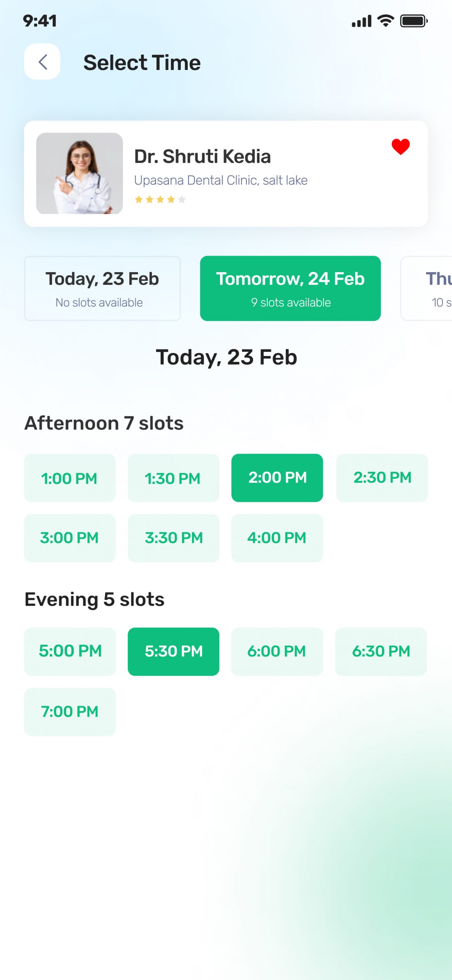The width and height of the screenshot is (452, 980).
Task: Select the Today, 23 Feb date tab
Action: 102,288
